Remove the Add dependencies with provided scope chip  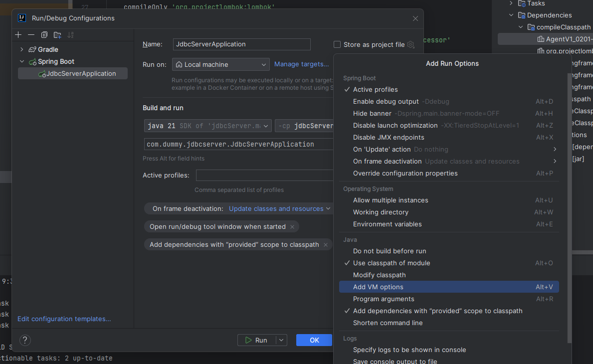coord(326,245)
